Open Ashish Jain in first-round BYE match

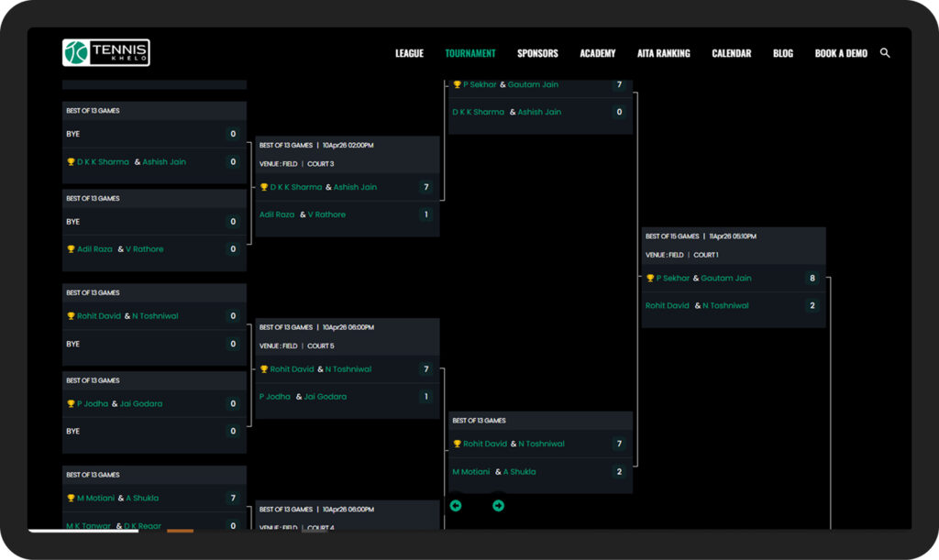tap(164, 161)
